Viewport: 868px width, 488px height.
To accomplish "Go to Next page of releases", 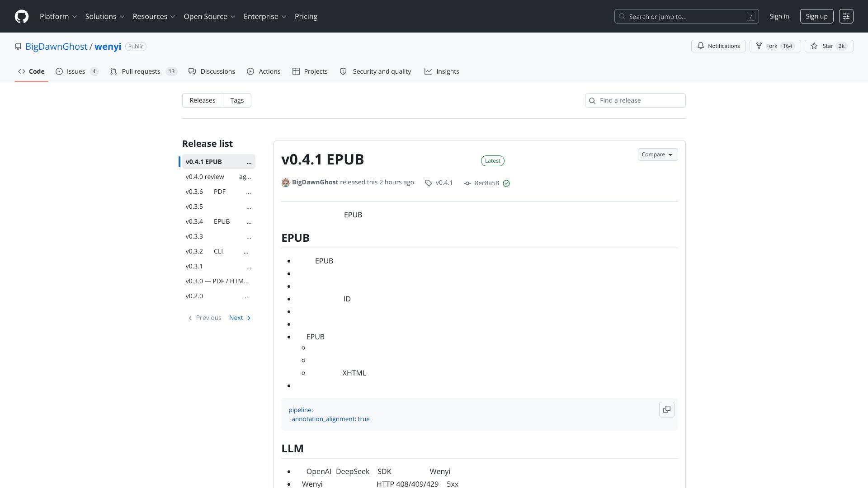I will (x=240, y=318).
